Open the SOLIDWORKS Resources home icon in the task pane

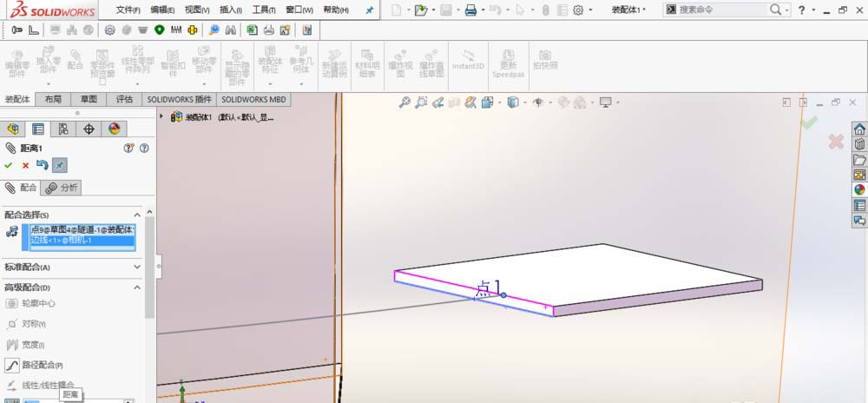coord(859,129)
